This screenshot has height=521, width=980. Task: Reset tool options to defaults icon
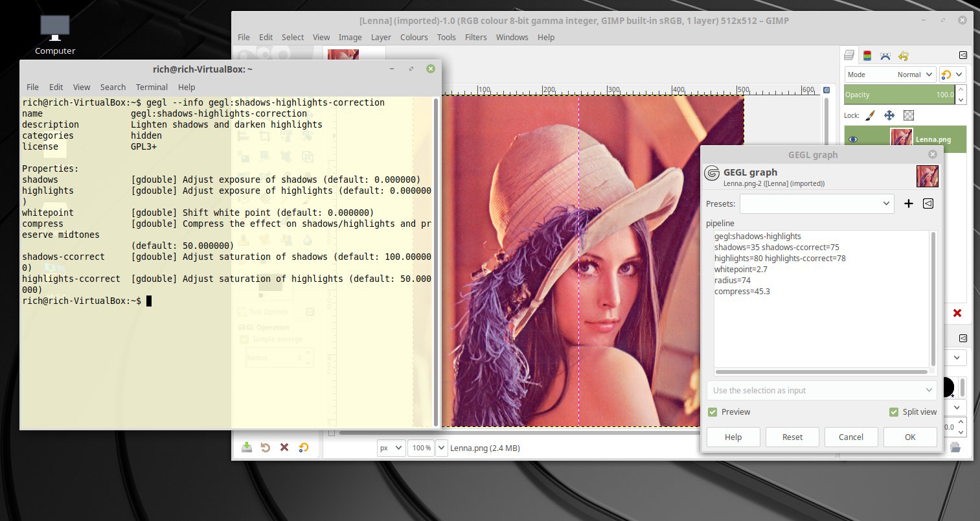[303, 447]
